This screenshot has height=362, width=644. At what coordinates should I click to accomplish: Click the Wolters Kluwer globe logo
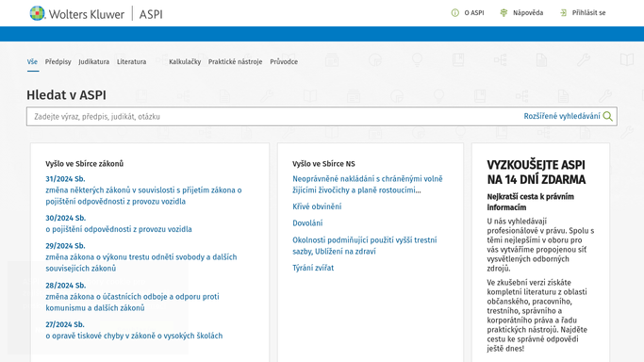click(x=37, y=13)
